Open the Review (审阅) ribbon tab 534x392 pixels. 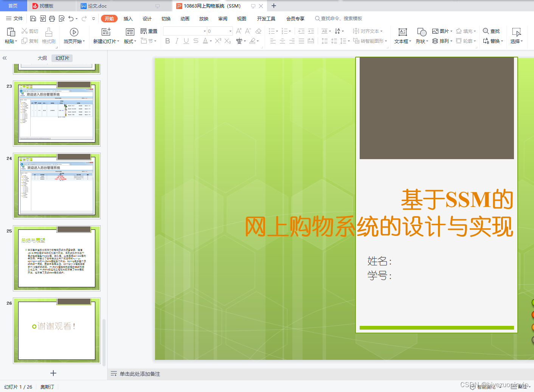223,19
